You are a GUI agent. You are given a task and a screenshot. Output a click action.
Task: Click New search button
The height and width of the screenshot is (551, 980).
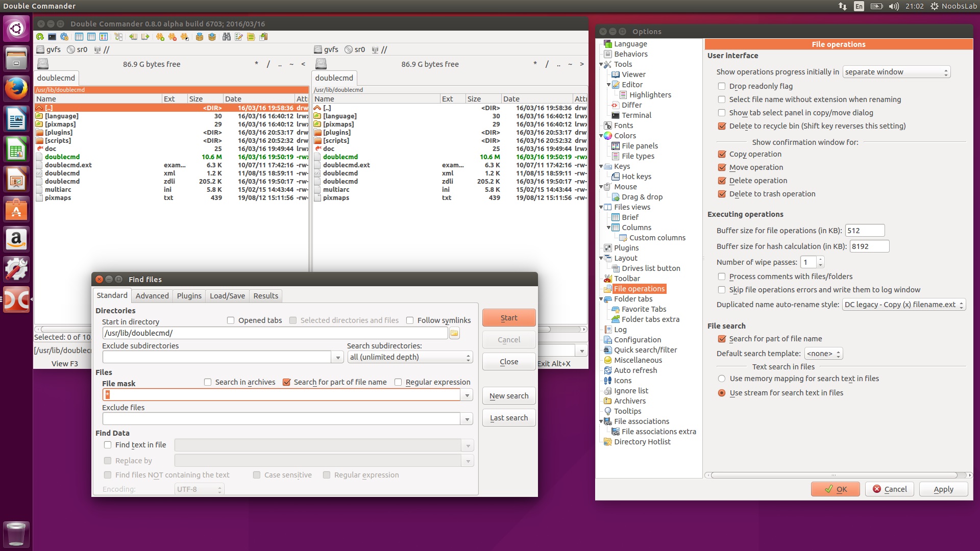509,396
